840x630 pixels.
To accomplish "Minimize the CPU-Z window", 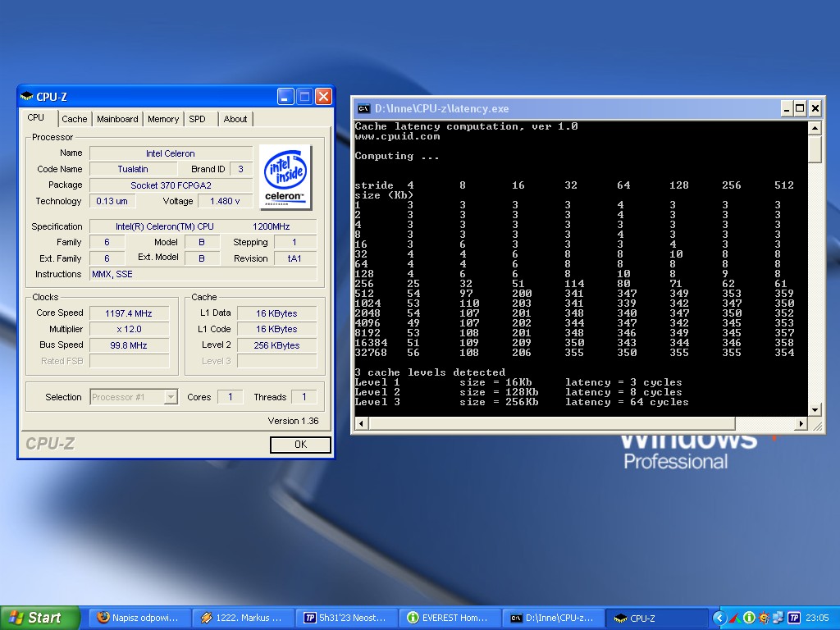I will tap(285, 97).
